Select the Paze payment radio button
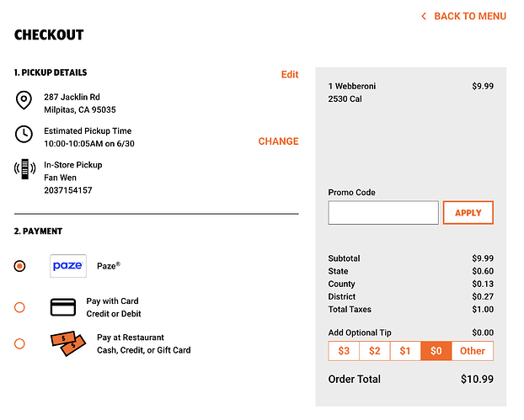 19,266
